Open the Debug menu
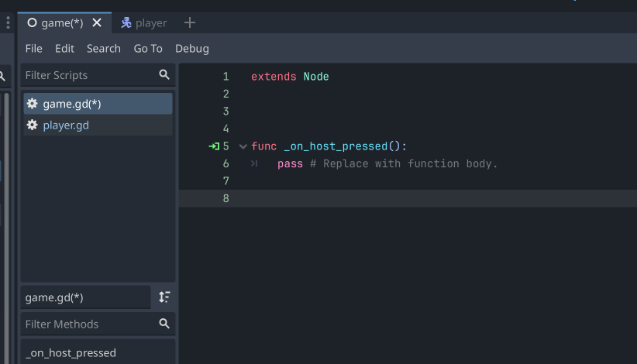This screenshot has width=637, height=364. point(192,49)
